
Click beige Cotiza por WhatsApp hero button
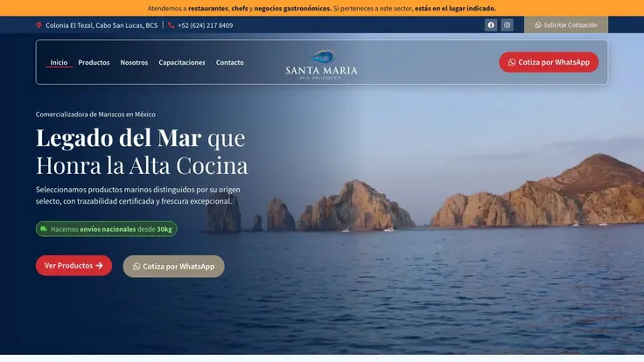(x=174, y=267)
